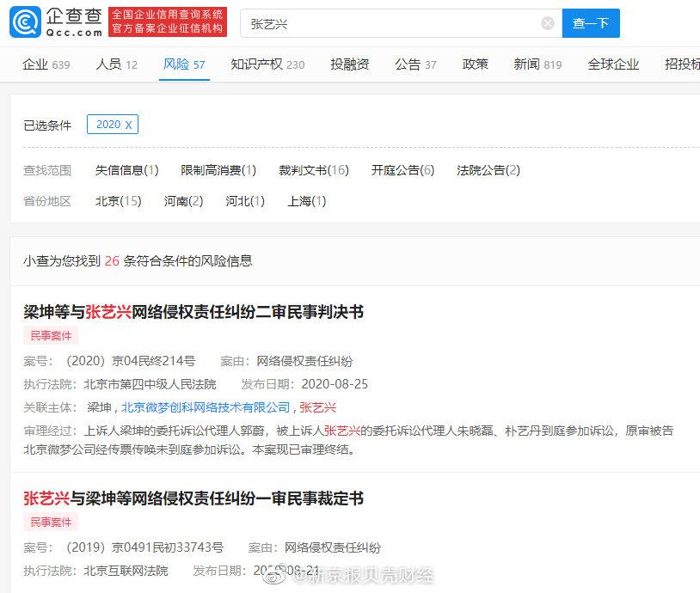700x593 pixels.
Task: Filter region by 河南(2)
Action: point(183,201)
